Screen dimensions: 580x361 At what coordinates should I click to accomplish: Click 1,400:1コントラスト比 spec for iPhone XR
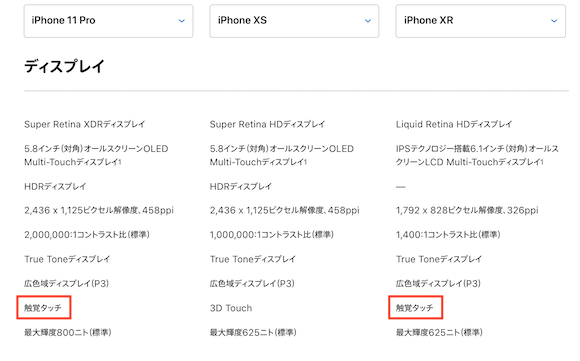(x=448, y=235)
